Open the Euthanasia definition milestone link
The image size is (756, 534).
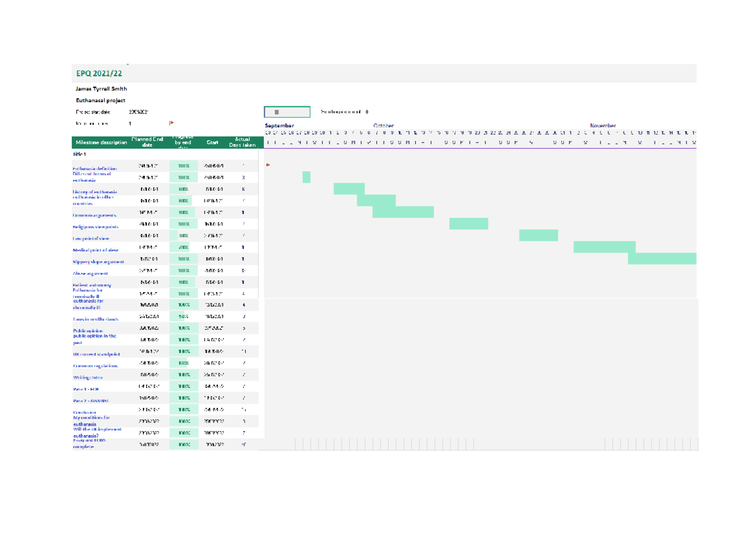point(94,168)
